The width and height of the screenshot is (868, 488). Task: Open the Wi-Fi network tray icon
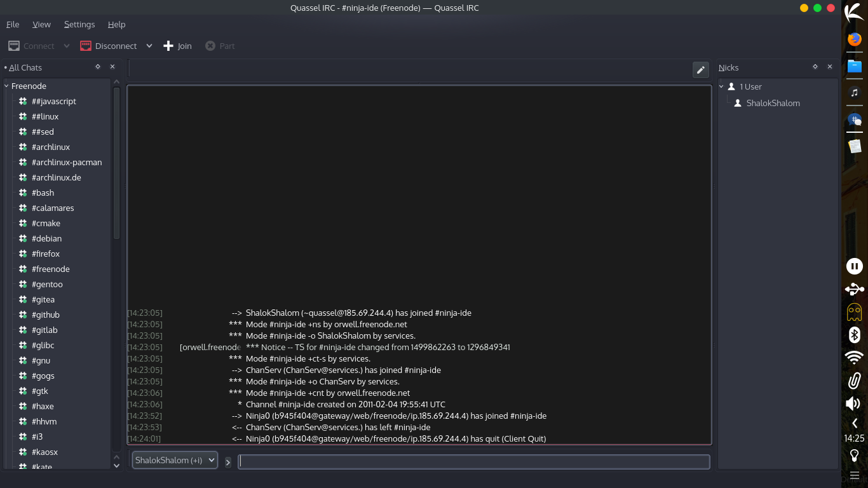point(855,357)
